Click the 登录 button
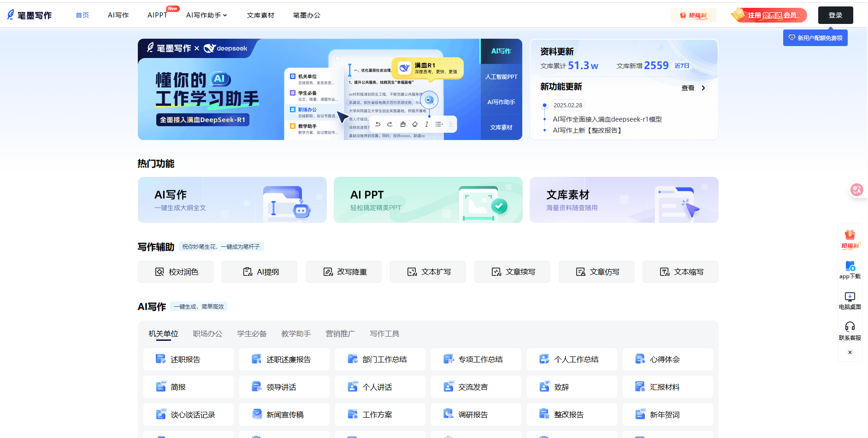The height and width of the screenshot is (438, 868). pyautogui.click(x=835, y=15)
